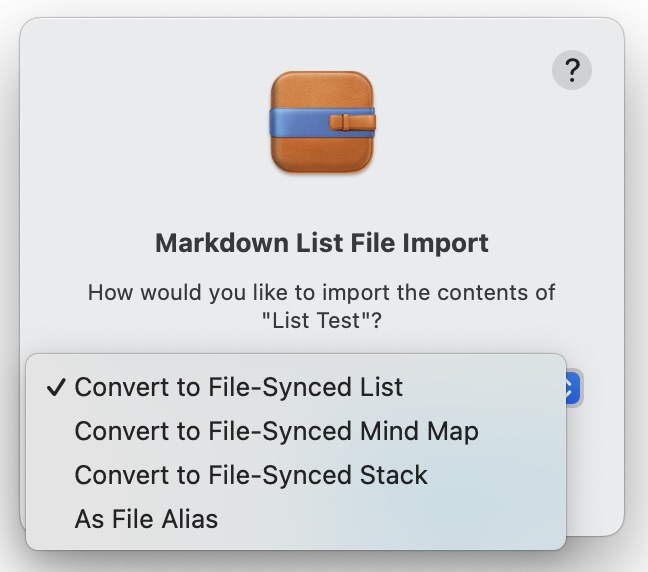The image size is (648, 572).
Task: Click the word "Alias" in the last option
Action: coord(184,519)
